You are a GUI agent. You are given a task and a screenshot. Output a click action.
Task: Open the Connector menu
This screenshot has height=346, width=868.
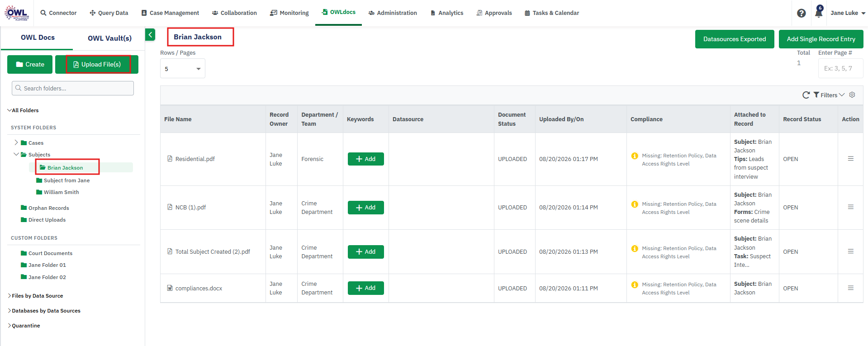point(58,13)
